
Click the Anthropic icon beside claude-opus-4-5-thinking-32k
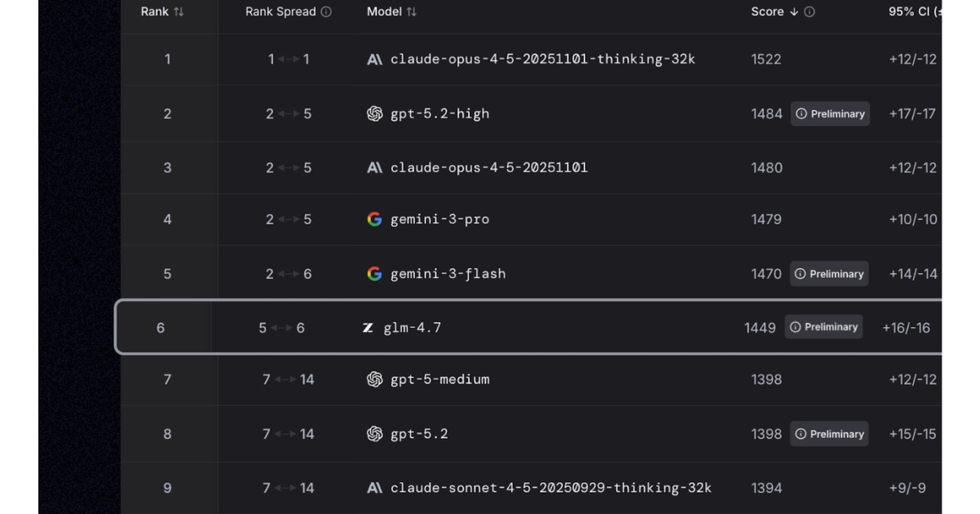(374, 59)
